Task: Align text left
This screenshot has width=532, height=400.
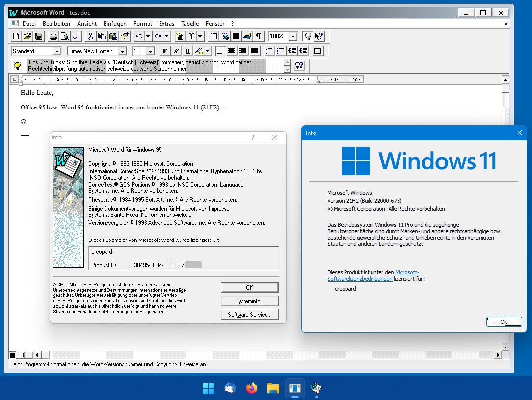Action: point(220,51)
